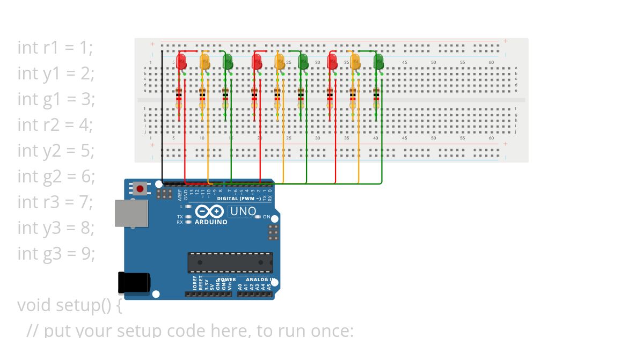Click the 'int r2 = 4;' code line
This screenshot has width=644, height=338.
point(55,124)
